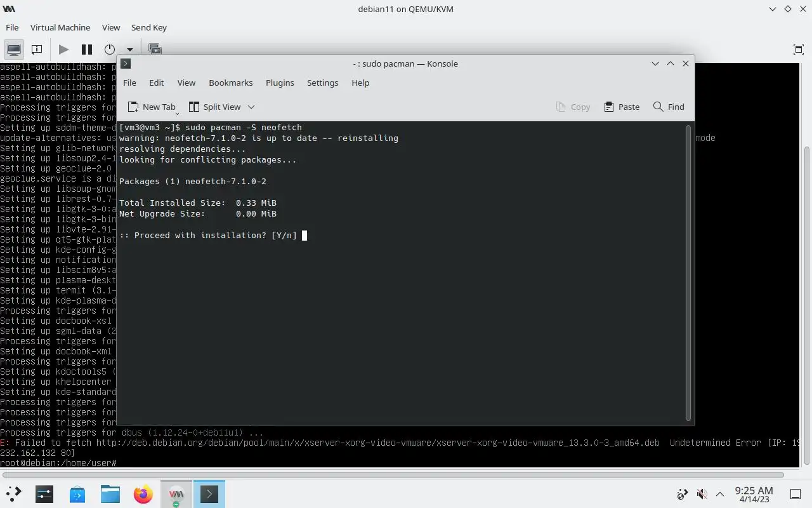The height and width of the screenshot is (508, 812).
Task: Open Konsole Plugins menu
Action: pyautogui.click(x=280, y=83)
